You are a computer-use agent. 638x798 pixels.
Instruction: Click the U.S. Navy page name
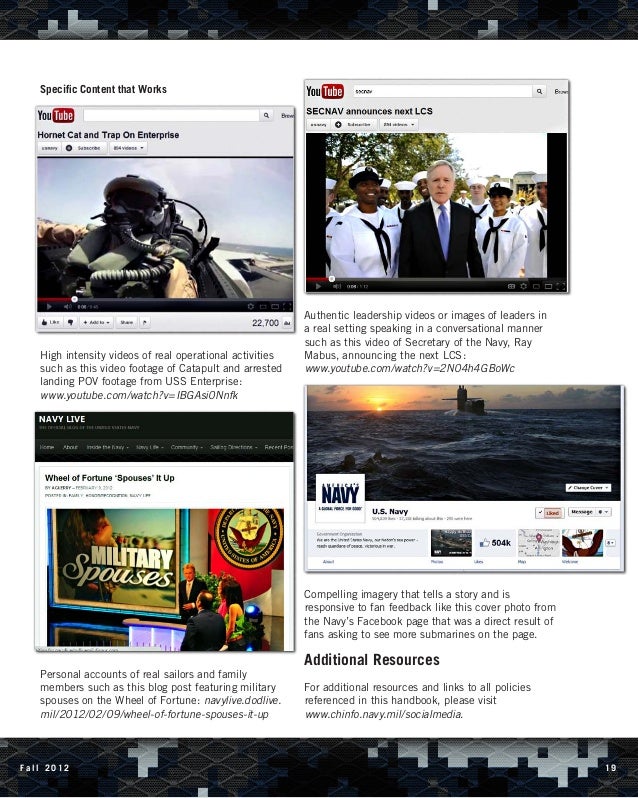click(390, 511)
